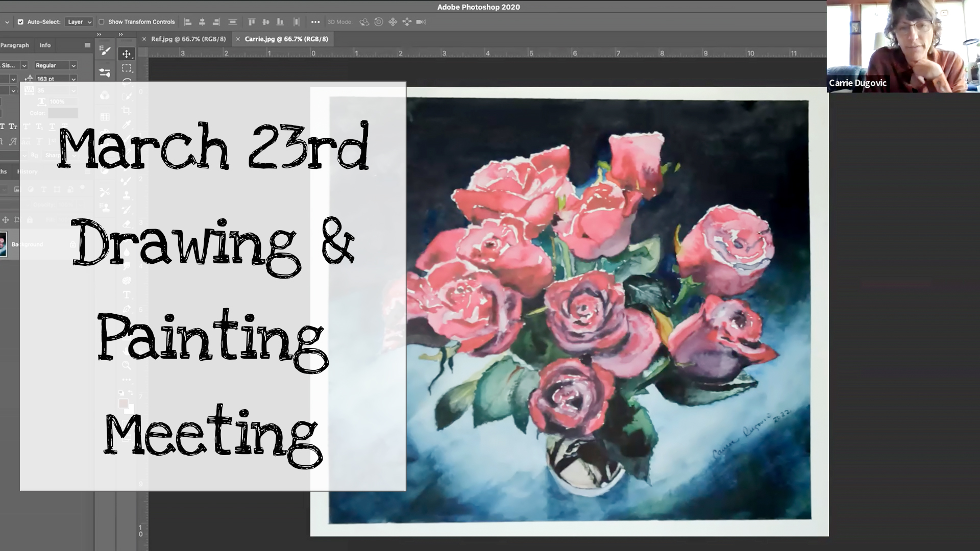Screen dimensions: 980x551
Task: Open the kerning value dropdown arrow
Action: pos(13,91)
